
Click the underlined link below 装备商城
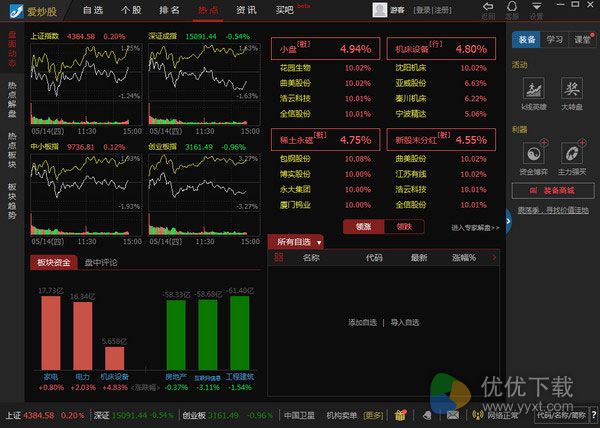553,210
